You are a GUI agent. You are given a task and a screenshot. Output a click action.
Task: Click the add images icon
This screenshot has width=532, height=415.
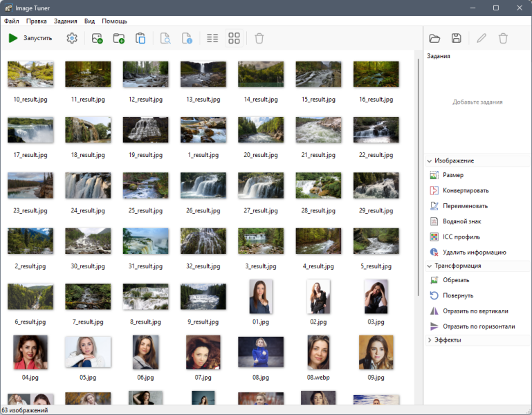click(97, 38)
